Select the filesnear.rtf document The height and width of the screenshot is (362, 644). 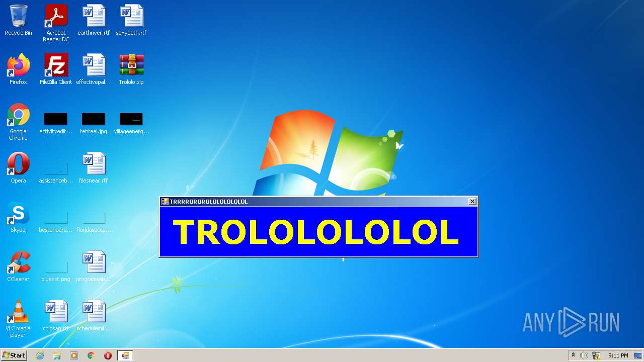pyautogui.click(x=94, y=168)
